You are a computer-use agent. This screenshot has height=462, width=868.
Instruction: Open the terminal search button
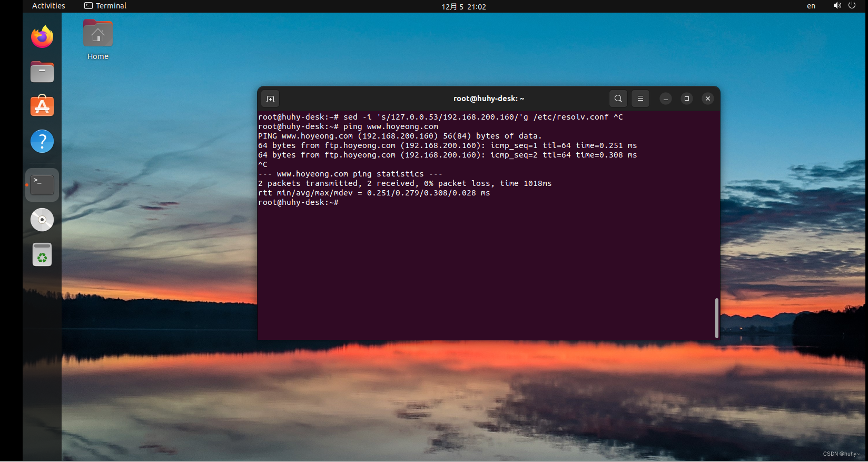pos(618,99)
